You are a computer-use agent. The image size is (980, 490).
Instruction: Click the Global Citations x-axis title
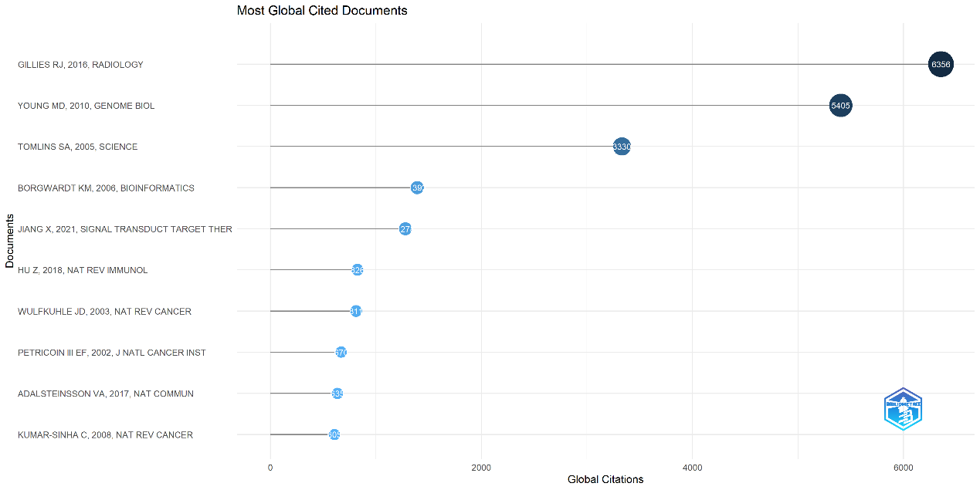pos(605,479)
